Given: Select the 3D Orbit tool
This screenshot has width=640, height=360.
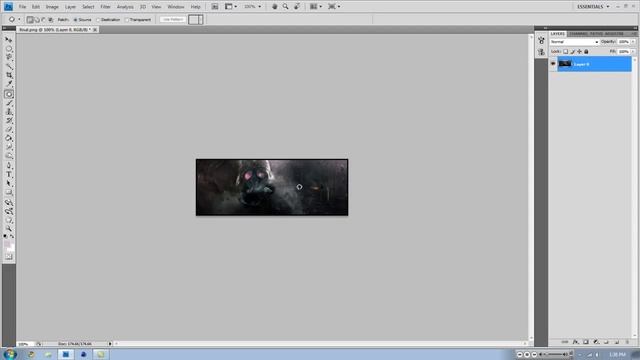Looking at the screenshot, I should point(9,211).
